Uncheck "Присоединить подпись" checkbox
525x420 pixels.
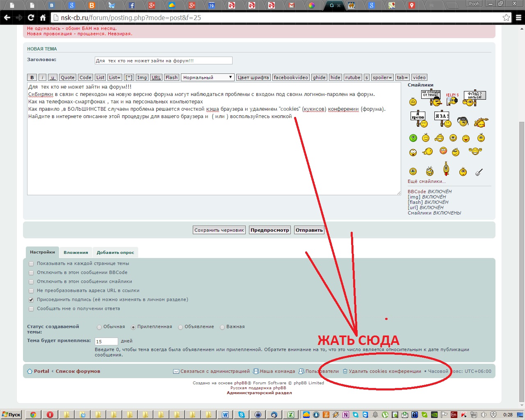point(31,300)
